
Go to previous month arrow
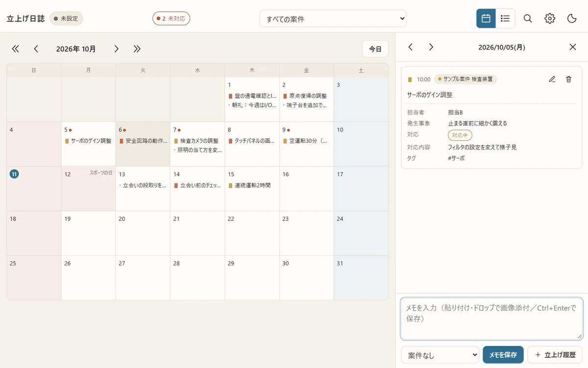tap(36, 49)
